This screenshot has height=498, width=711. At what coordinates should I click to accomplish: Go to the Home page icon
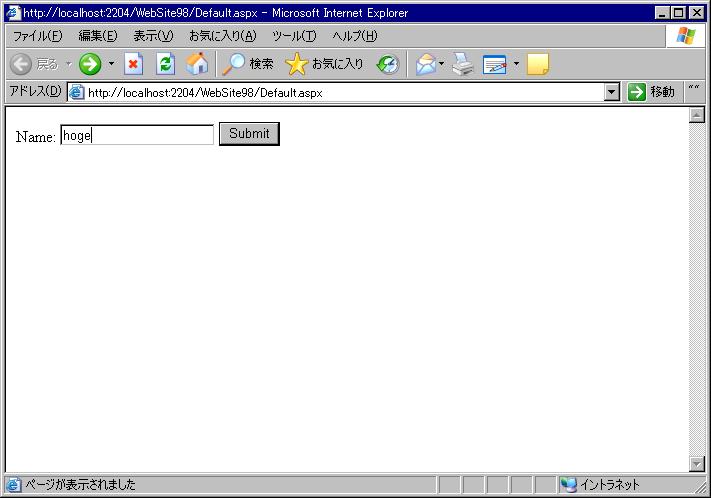coord(197,64)
